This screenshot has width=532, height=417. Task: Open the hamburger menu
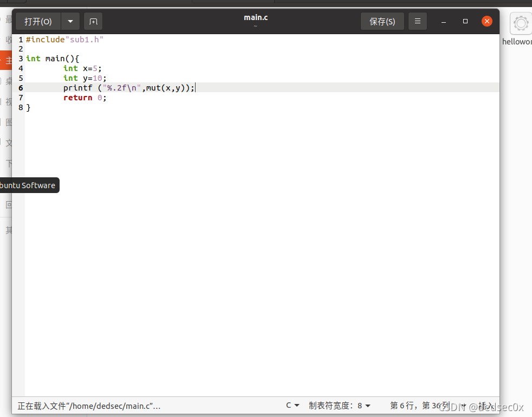point(418,21)
